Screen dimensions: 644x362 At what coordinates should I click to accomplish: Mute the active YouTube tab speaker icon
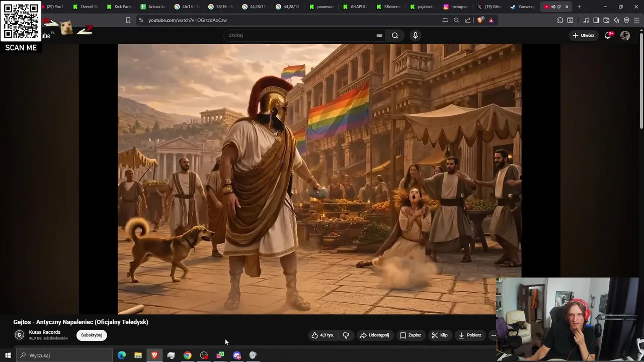[x=553, y=7]
